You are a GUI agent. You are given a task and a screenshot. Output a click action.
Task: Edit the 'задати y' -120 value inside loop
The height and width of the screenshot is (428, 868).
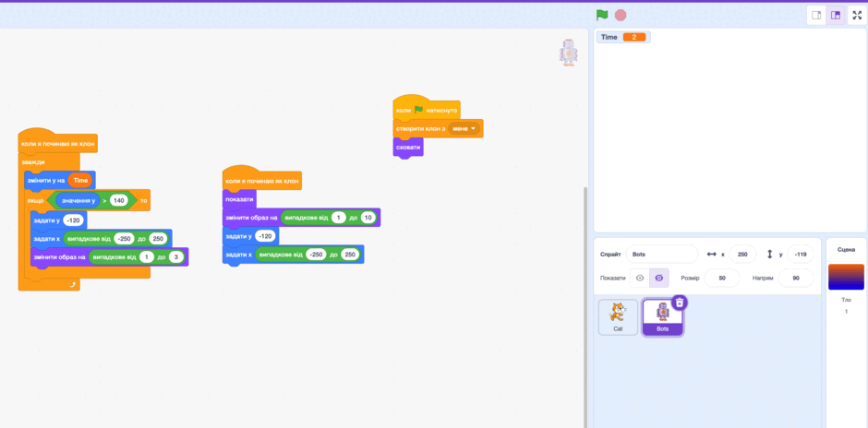73,220
